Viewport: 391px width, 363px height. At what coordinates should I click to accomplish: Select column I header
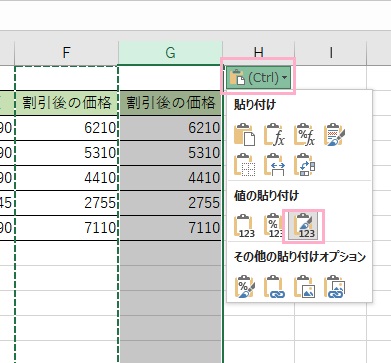(x=331, y=53)
